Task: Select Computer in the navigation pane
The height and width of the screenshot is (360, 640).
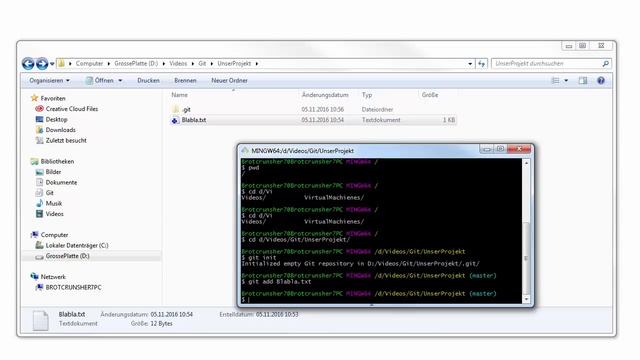Action: click(x=54, y=235)
